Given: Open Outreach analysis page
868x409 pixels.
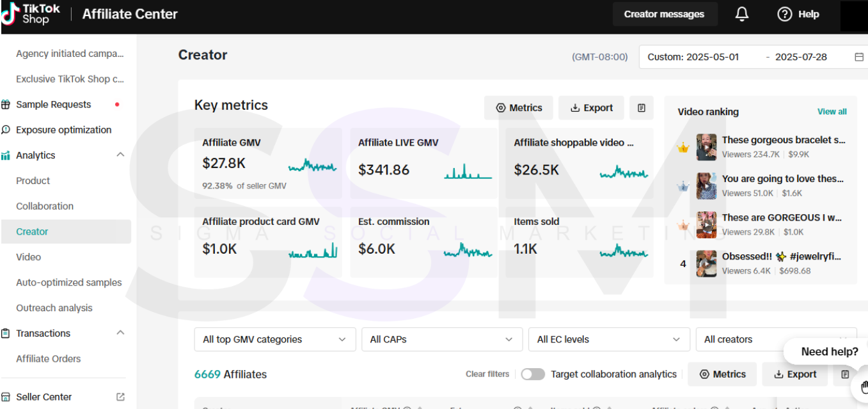Looking at the screenshot, I should pos(54,308).
